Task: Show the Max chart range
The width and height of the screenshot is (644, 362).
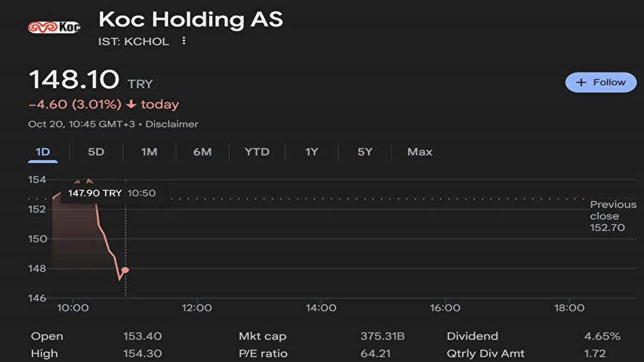Action: coord(419,152)
